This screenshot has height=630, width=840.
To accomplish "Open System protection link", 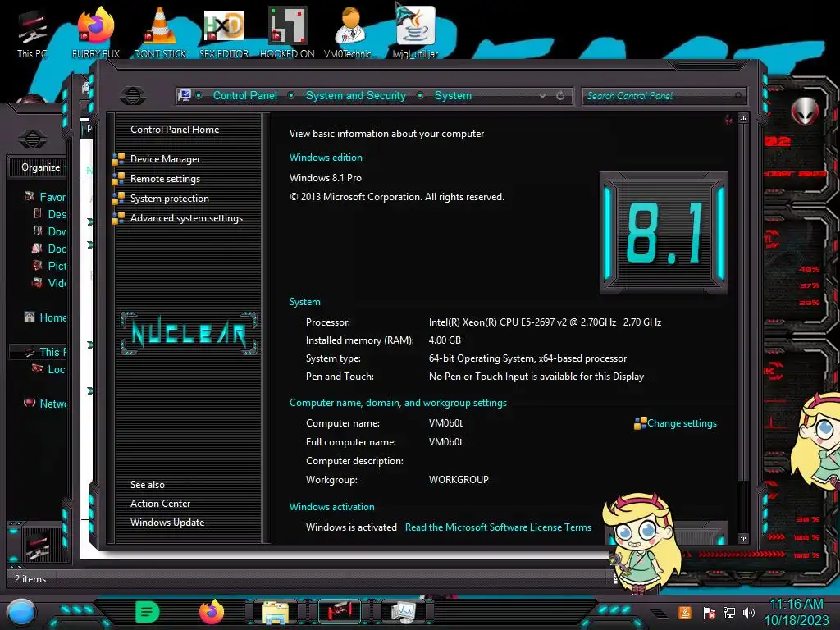I will (169, 199).
